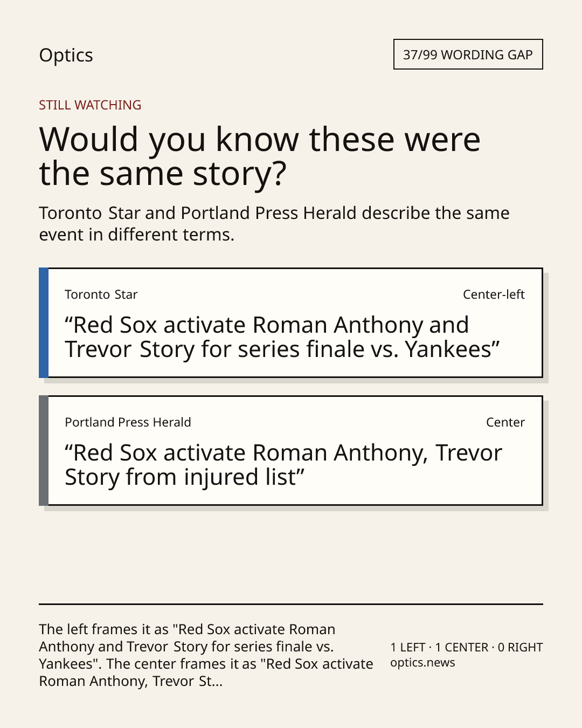Viewport: 582px width, 728px height.
Task: Click the horizontal divider above the footer
Action: point(290,604)
